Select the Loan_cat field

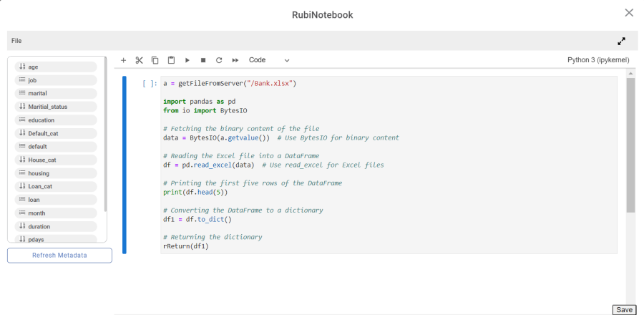[56, 186]
